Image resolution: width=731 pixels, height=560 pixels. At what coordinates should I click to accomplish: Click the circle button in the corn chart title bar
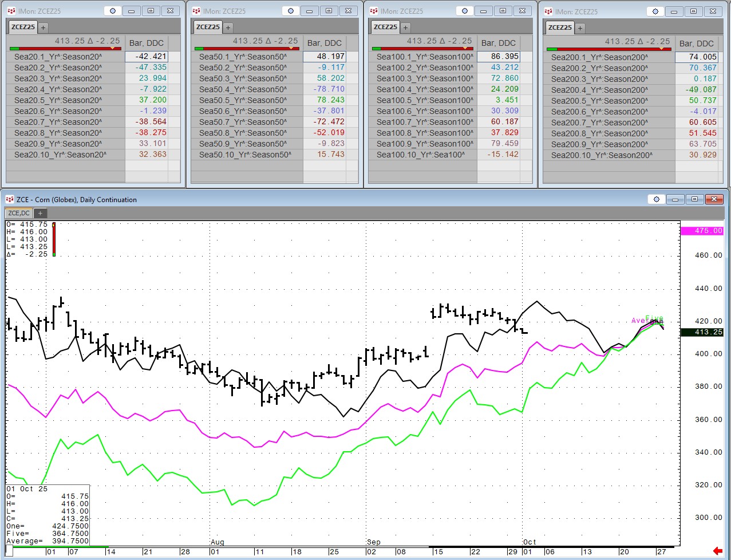coord(657,199)
